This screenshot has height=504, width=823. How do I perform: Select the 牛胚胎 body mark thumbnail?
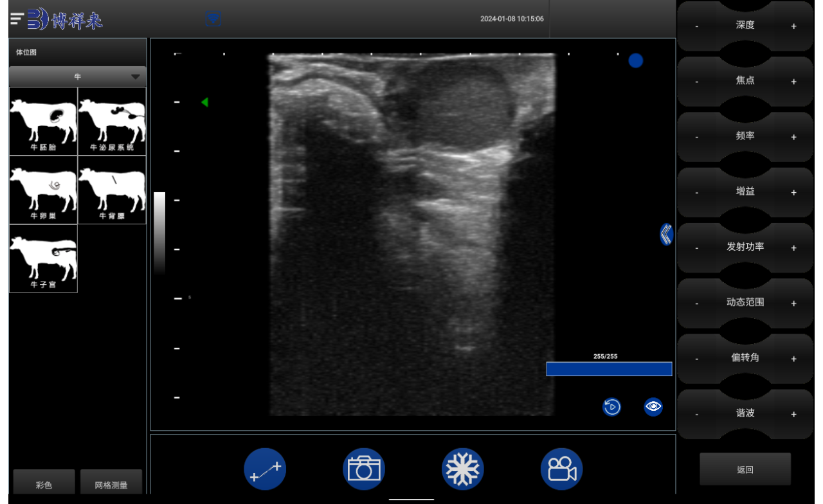click(43, 121)
